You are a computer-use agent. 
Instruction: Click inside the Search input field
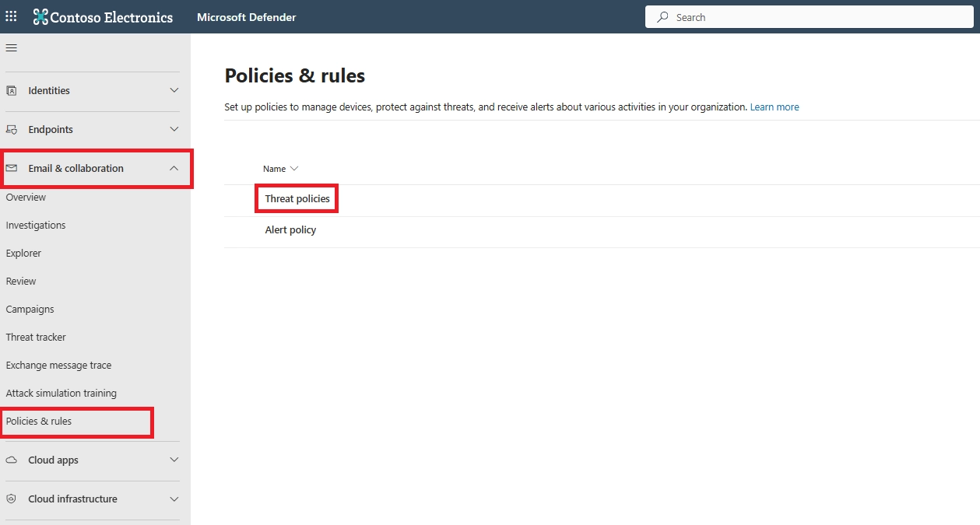(x=810, y=16)
